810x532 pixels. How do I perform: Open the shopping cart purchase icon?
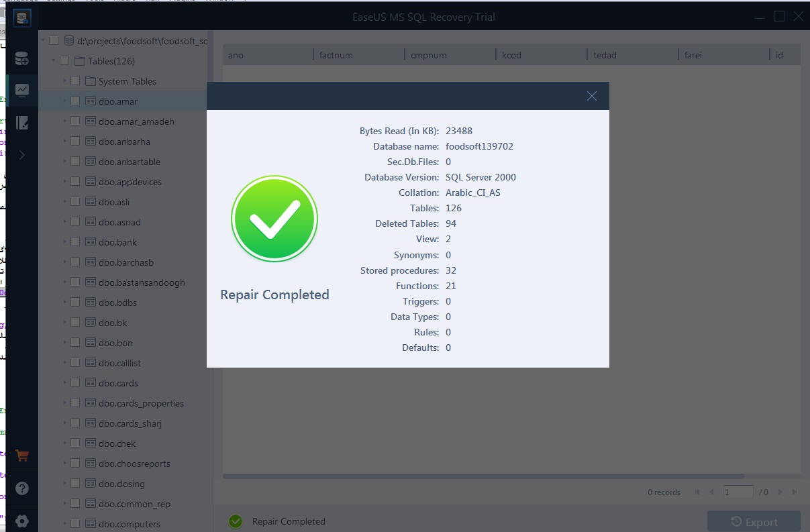coord(22,456)
